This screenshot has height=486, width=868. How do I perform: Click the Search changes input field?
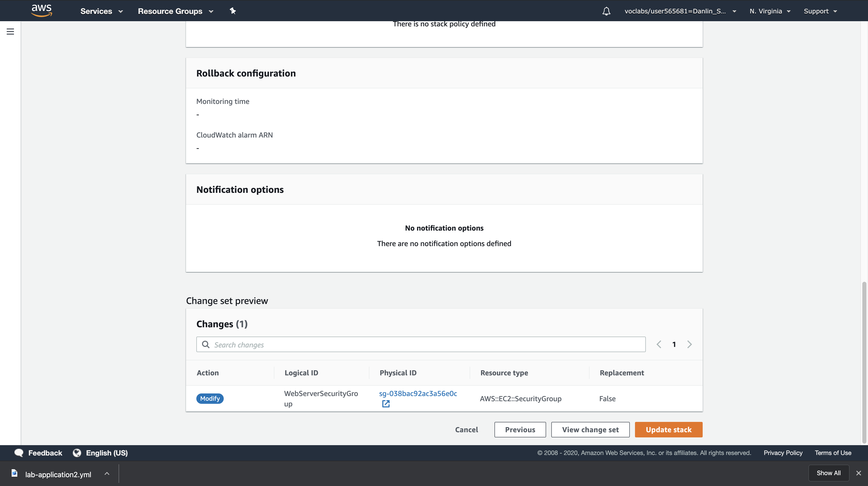(x=421, y=344)
